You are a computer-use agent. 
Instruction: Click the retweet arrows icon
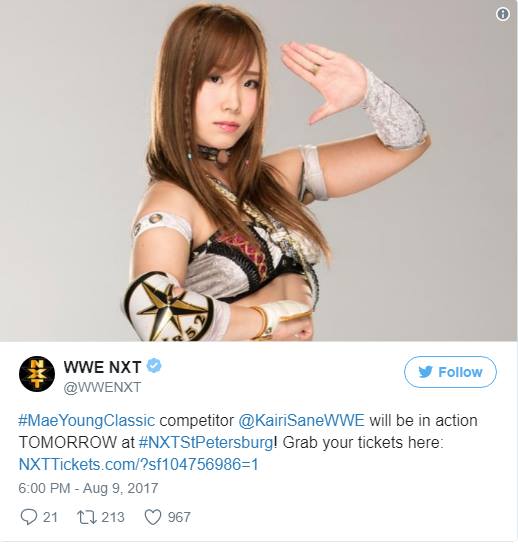[86, 517]
